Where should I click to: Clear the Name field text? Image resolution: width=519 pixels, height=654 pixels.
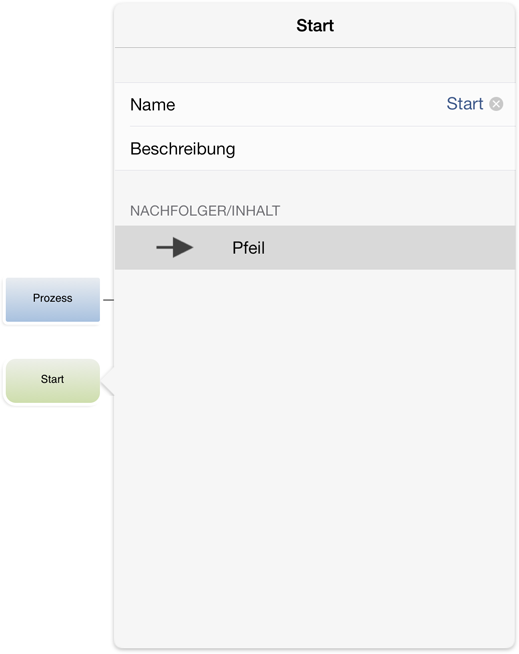496,104
